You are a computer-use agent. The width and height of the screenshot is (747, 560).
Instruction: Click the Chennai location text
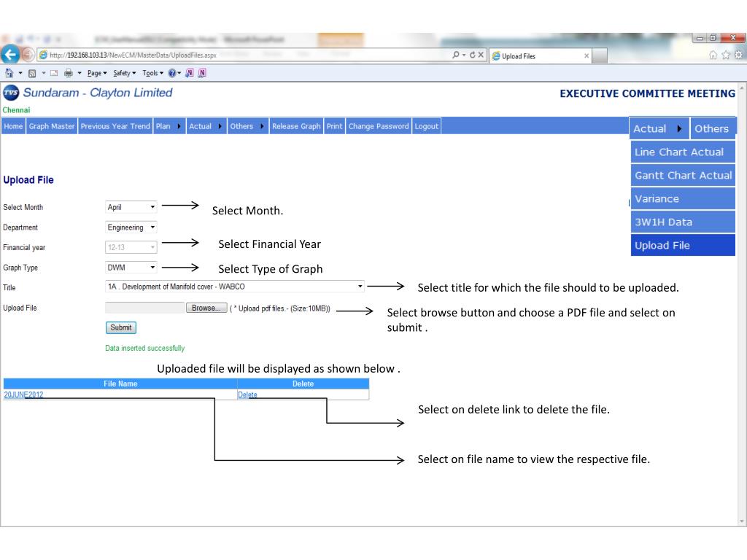(16, 110)
